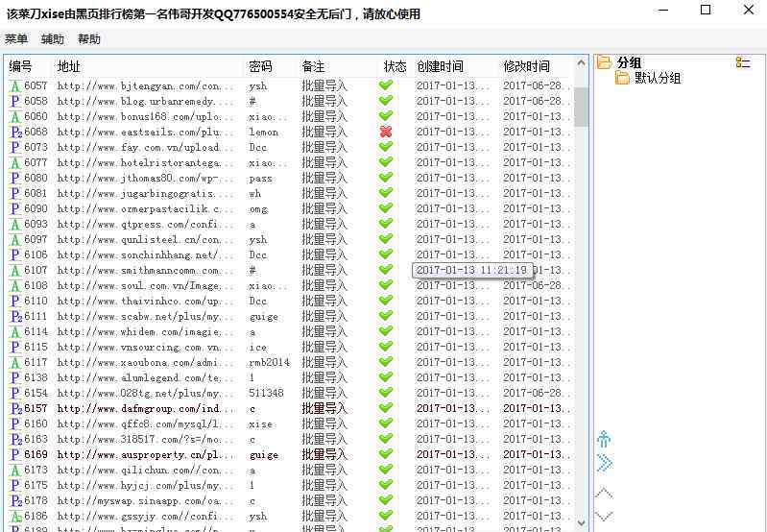
Task: Click the up chevron above the bottom-right corner
Action: point(604,493)
